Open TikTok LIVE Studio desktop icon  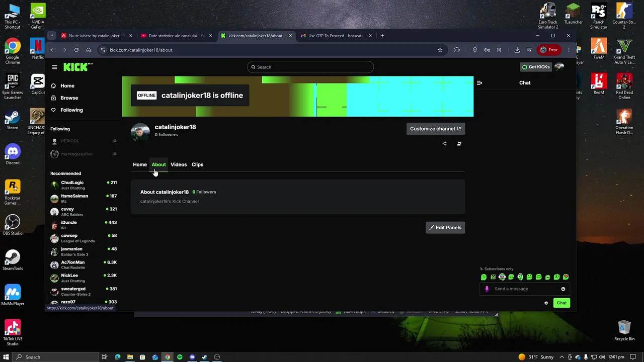point(13,333)
